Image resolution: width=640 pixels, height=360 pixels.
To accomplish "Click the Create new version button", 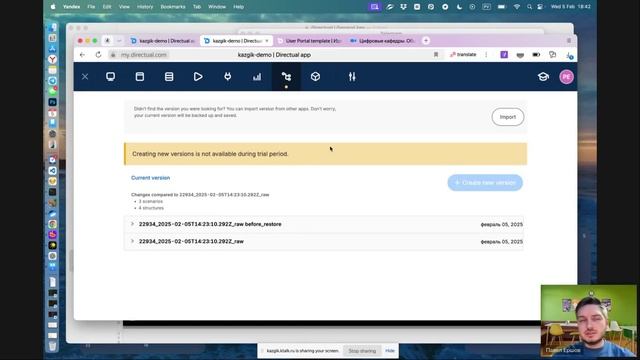I will [x=485, y=183].
